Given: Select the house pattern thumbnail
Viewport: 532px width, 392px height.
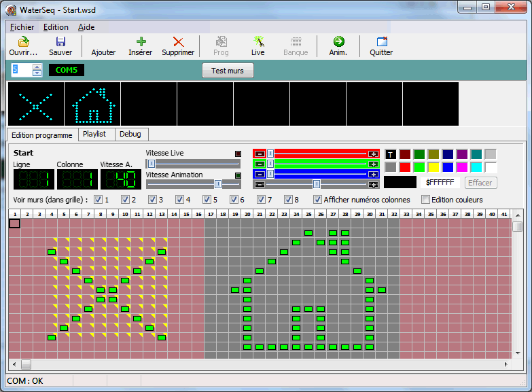Looking at the screenshot, I should [92, 104].
